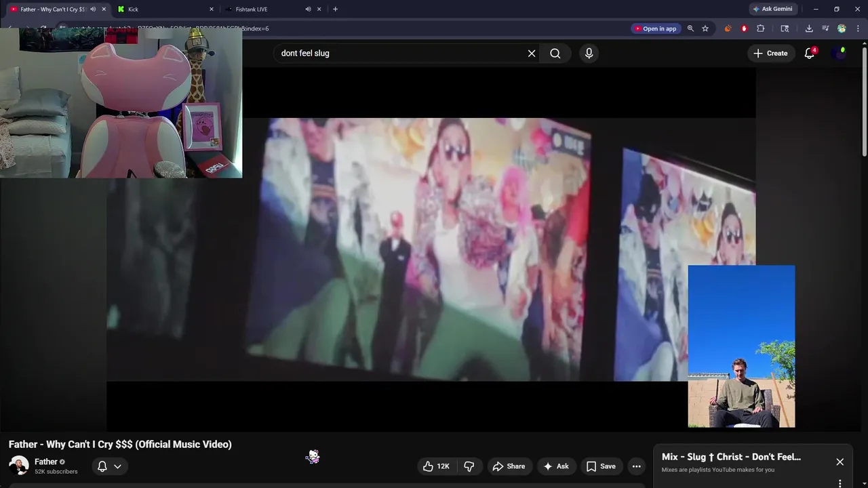This screenshot has height=488, width=868.
Task: Close the Father YouTube tab
Action: (104, 9)
